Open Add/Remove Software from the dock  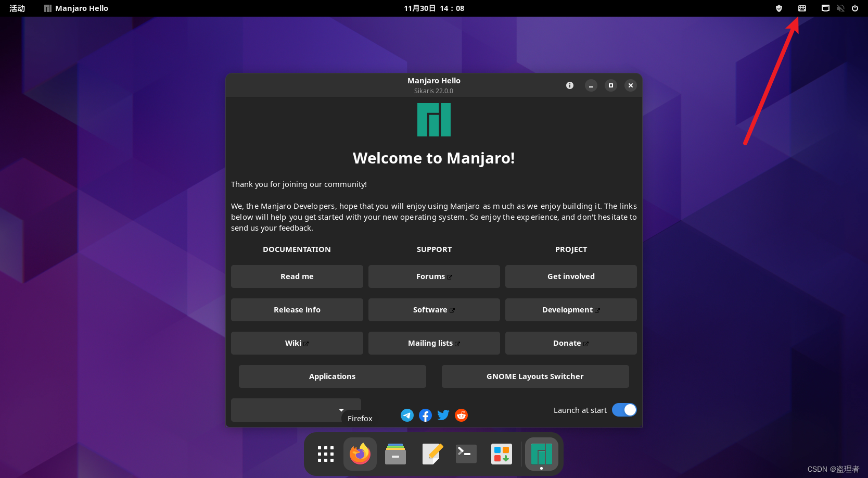tap(502, 454)
